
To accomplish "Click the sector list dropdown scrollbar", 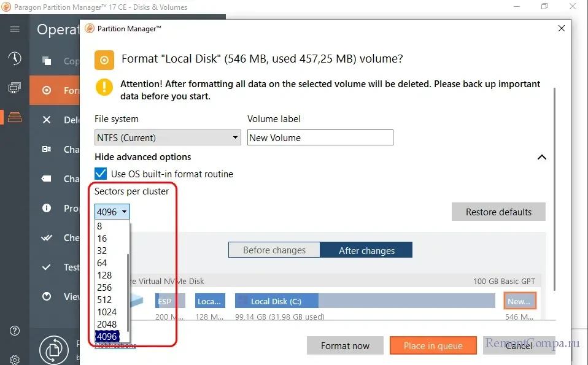I will (128, 292).
